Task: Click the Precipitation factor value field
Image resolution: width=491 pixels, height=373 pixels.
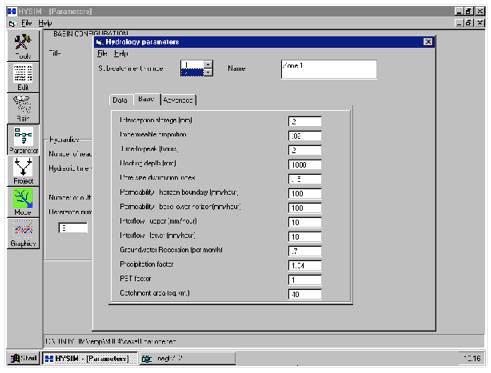Action: [305, 265]
